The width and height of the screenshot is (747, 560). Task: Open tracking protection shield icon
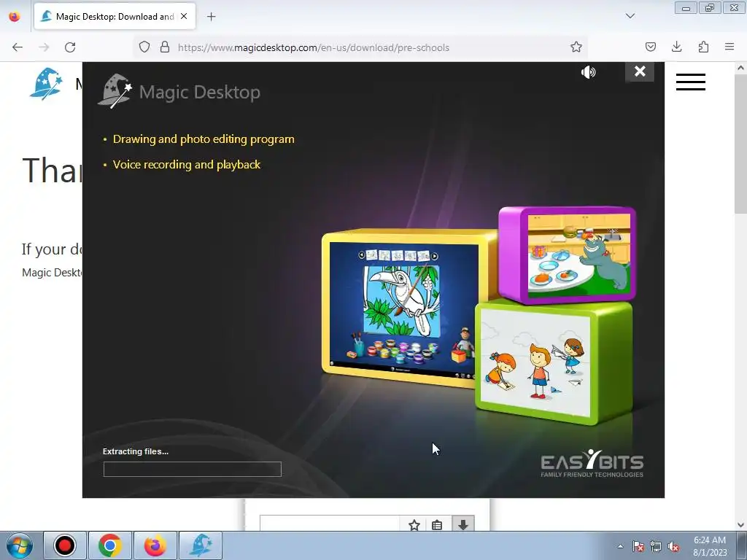click(144, 47)
